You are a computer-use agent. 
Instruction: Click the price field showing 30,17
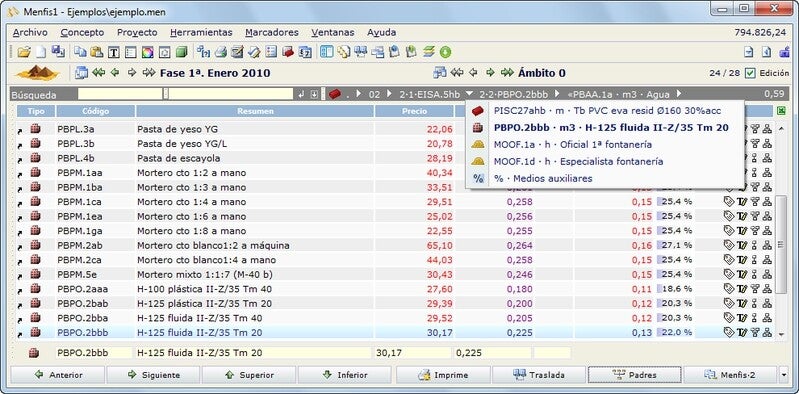[x=413, y=353]
